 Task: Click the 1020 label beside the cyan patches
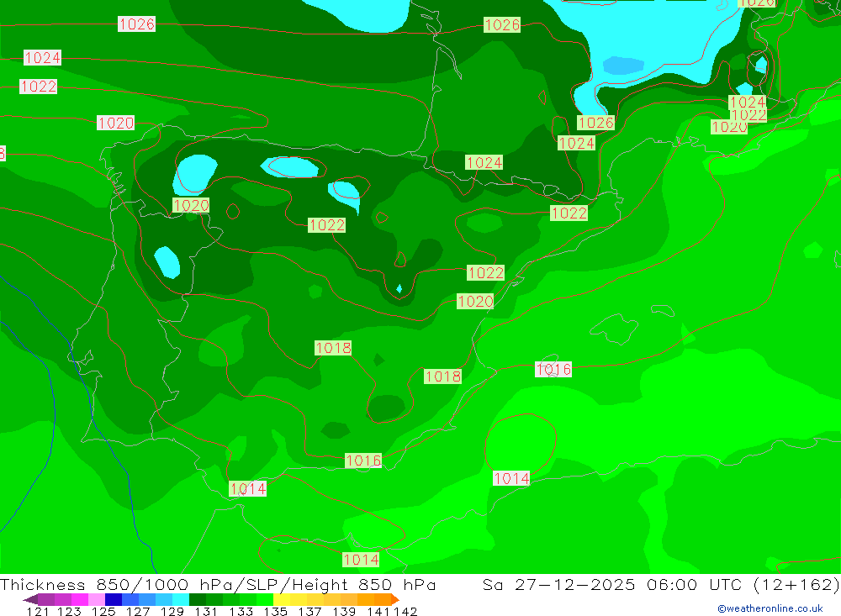tap(191, 205)
